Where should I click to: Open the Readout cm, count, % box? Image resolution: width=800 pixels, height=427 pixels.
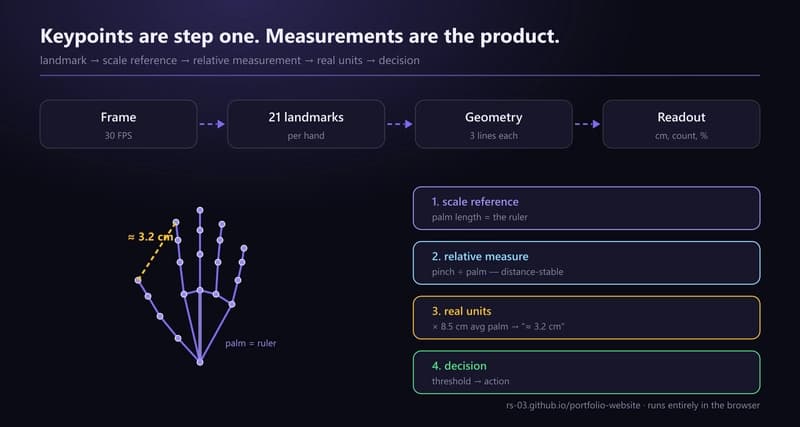[681, 124]
